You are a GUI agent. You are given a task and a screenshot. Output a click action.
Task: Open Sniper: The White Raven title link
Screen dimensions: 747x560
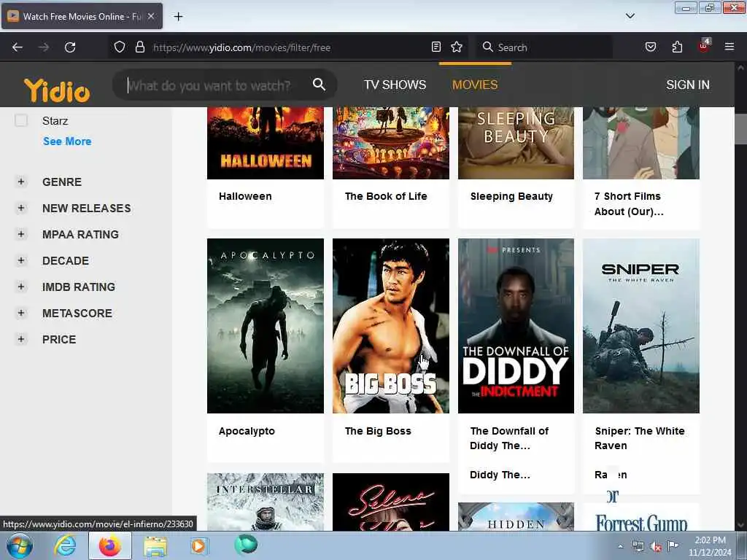pos(640,438)
